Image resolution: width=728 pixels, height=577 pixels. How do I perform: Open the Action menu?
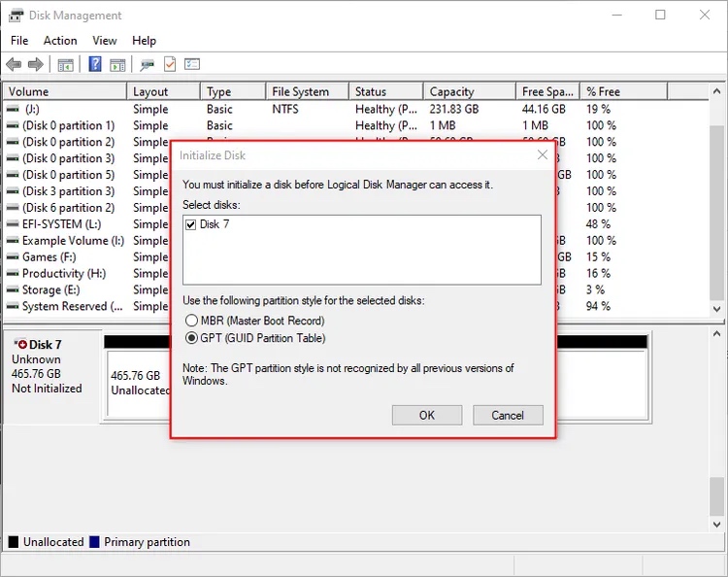[x=60, y=41]
